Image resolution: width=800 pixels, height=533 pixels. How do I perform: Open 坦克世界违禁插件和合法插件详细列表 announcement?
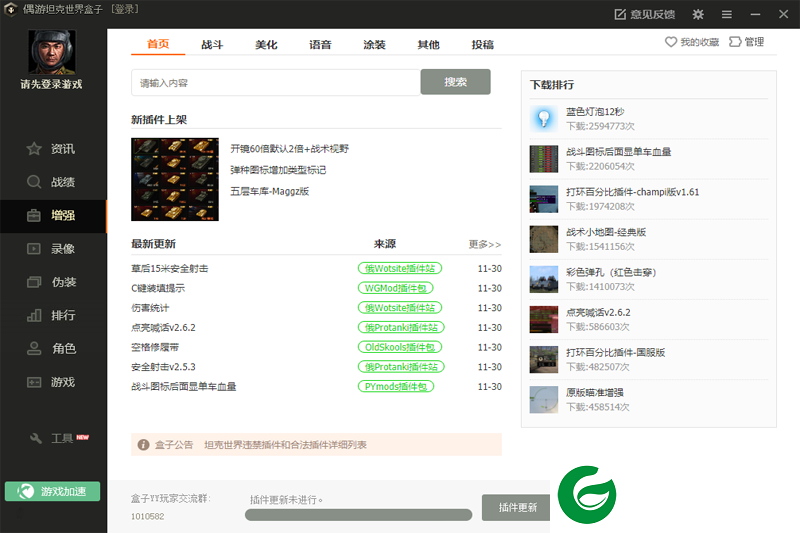[286, 445]
